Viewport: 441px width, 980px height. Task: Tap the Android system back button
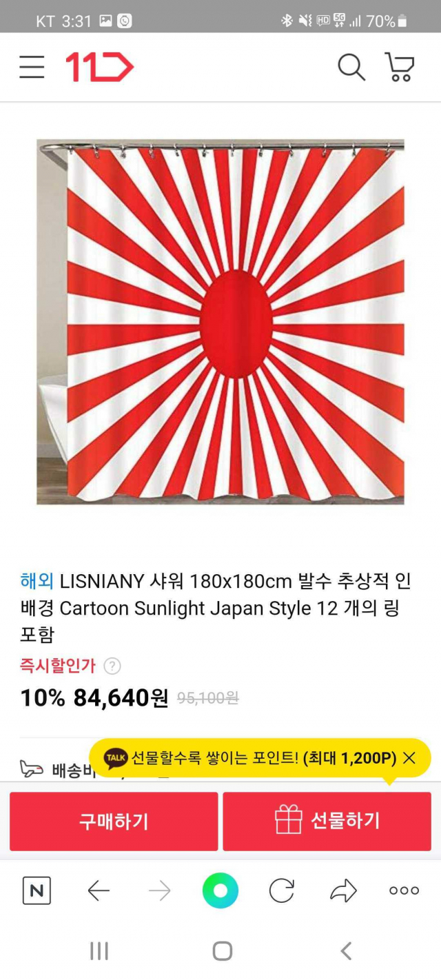346,952
